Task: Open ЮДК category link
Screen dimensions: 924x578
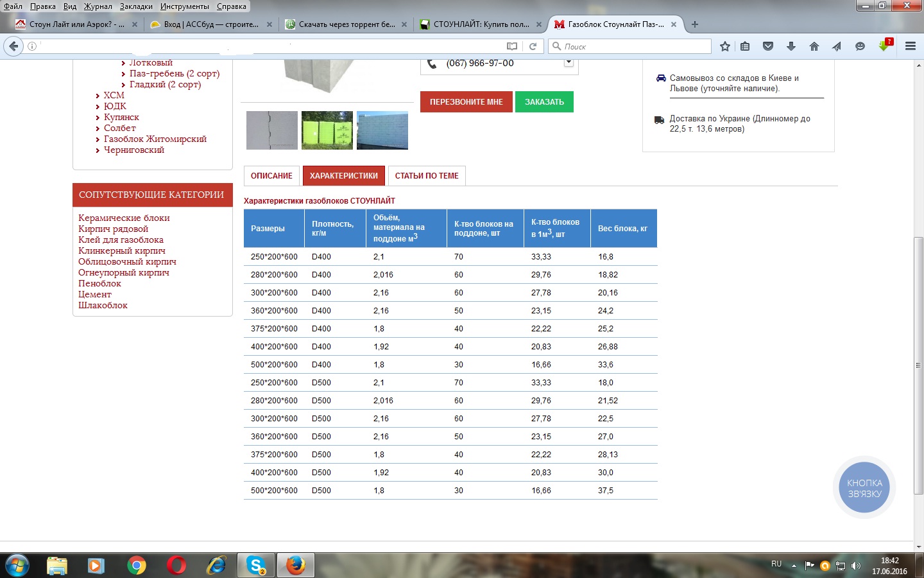Action: [115, 106]
